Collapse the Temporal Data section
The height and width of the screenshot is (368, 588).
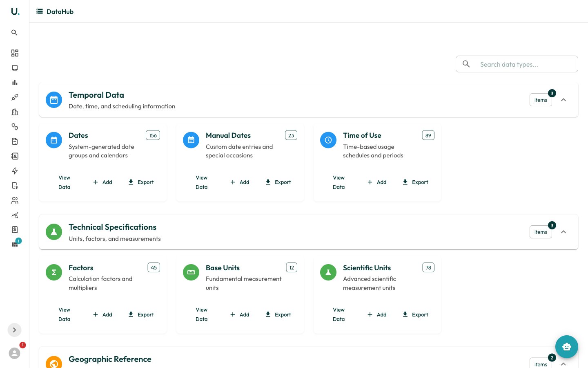[563, 100]
